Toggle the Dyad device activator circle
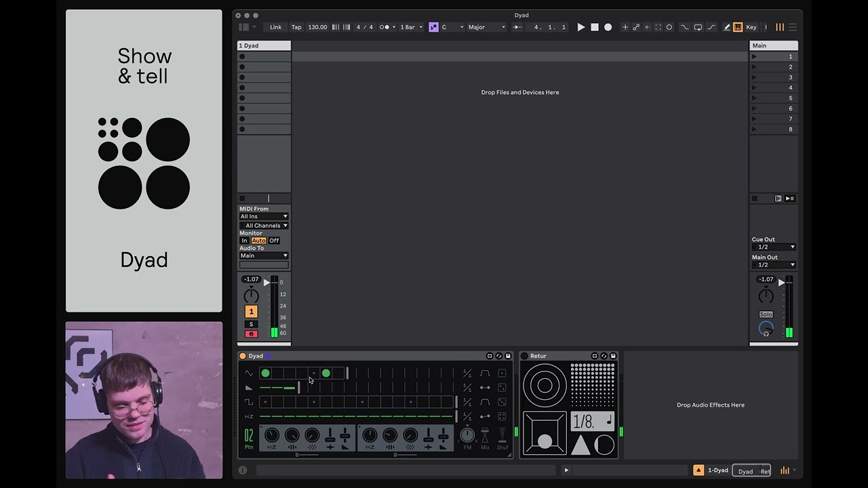The width and height of the screenshot is (868, 488). click(242, 356)
